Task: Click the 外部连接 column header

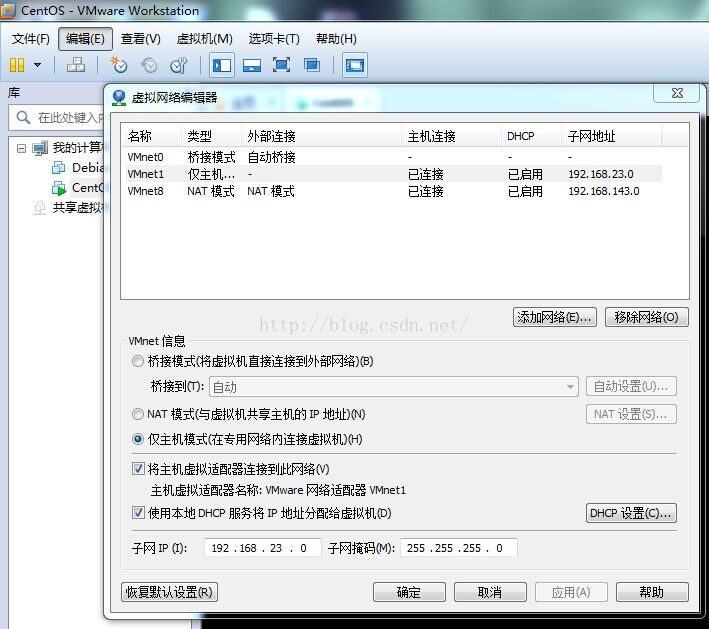Action: point(321,136)
